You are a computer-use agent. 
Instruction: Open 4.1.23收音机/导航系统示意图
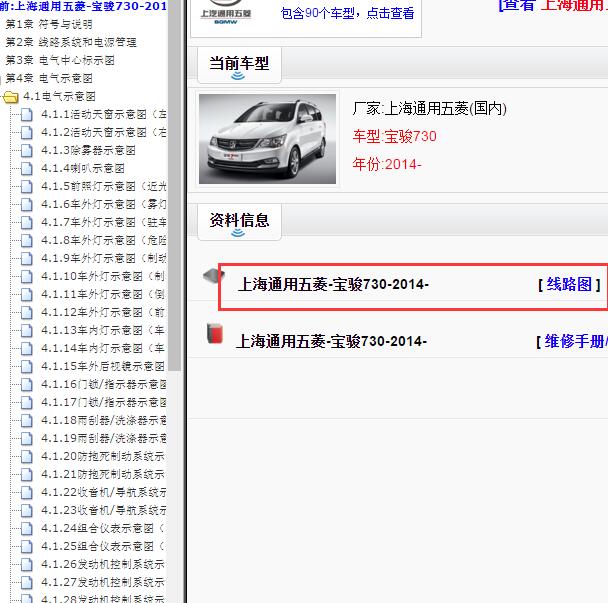click(x=104, y=510)
